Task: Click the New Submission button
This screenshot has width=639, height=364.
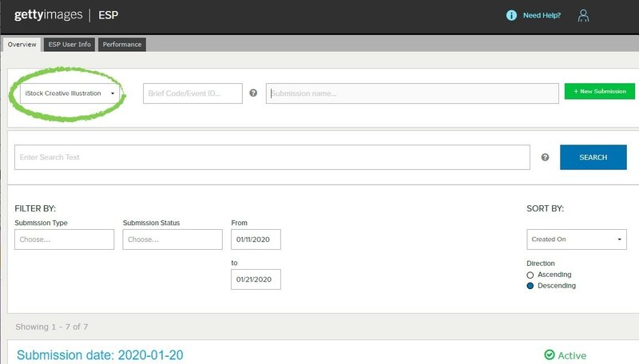Action: coord(600,91)
